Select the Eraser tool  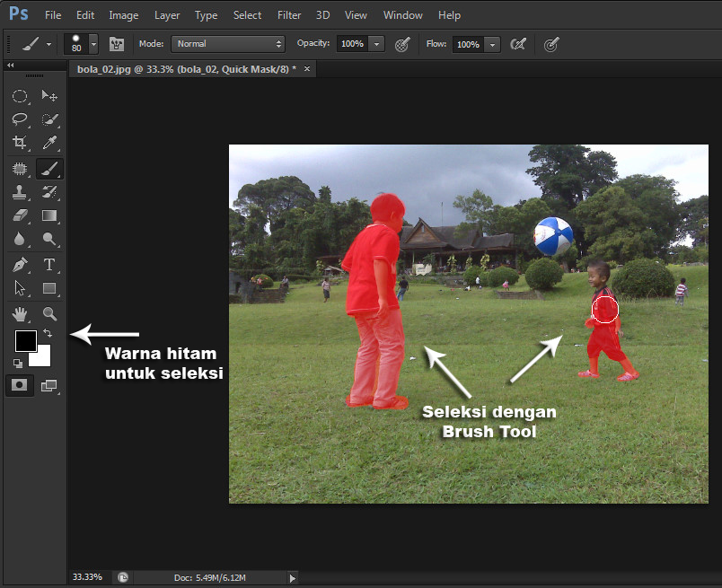coord(20,215)
